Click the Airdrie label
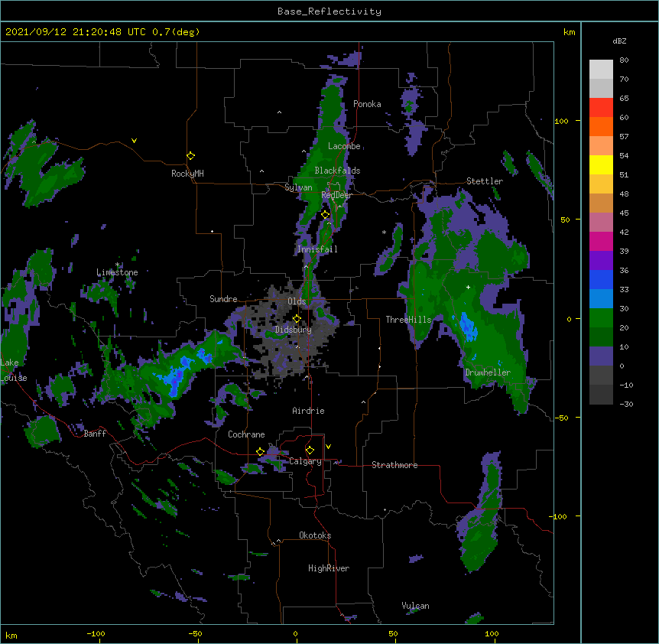The image size is (659, 644). [x=308, y=411]
